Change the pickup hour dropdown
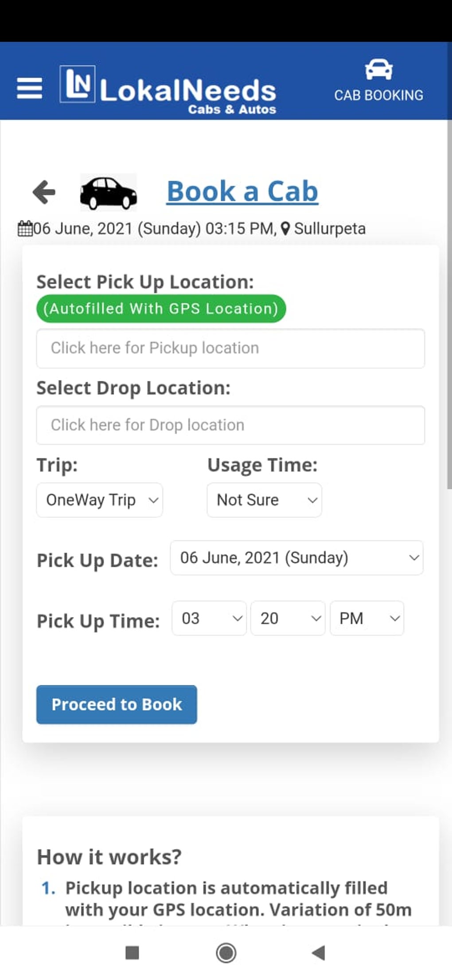The height and width of the screenshot is (980, 452). click(209, 619)
